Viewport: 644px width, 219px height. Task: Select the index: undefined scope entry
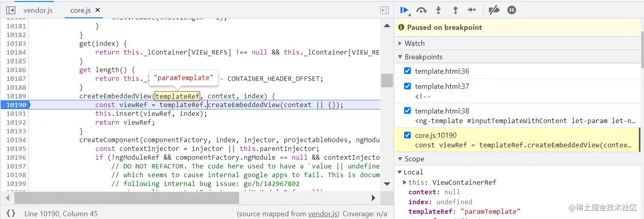point(440,202)
